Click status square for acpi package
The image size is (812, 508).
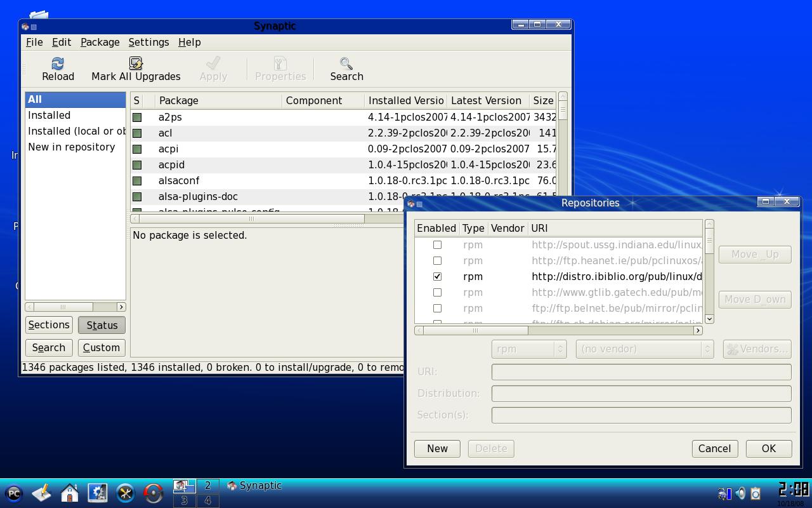137,149
